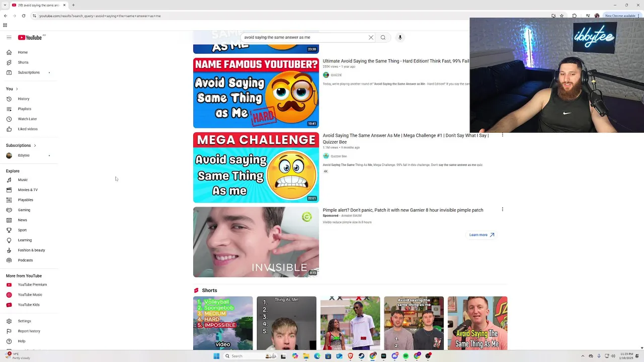The width and height of the screenshot is (644, 362).
Task: Open YouTube Kids
Action: point(29,305)
